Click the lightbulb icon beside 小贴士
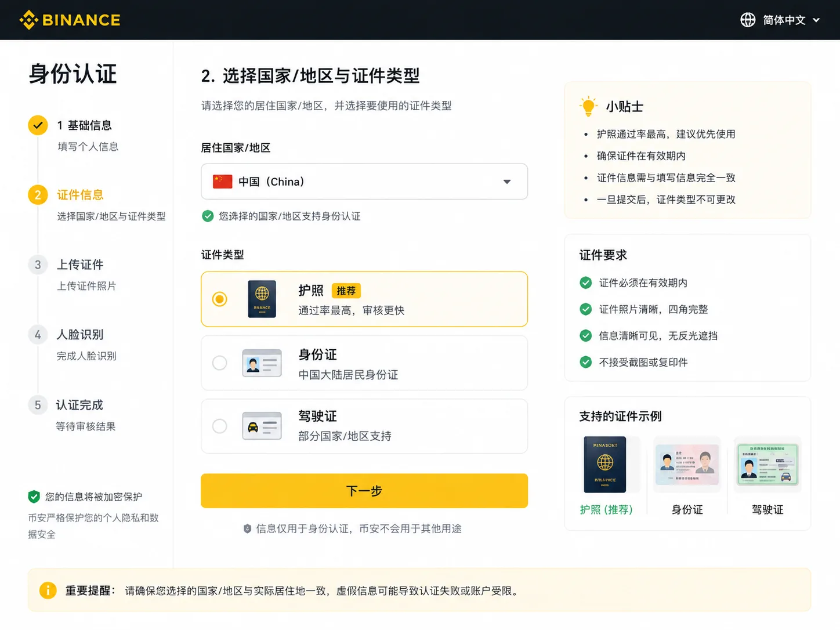This screenshot has width=840, height=630. click(x=588, y=106)
